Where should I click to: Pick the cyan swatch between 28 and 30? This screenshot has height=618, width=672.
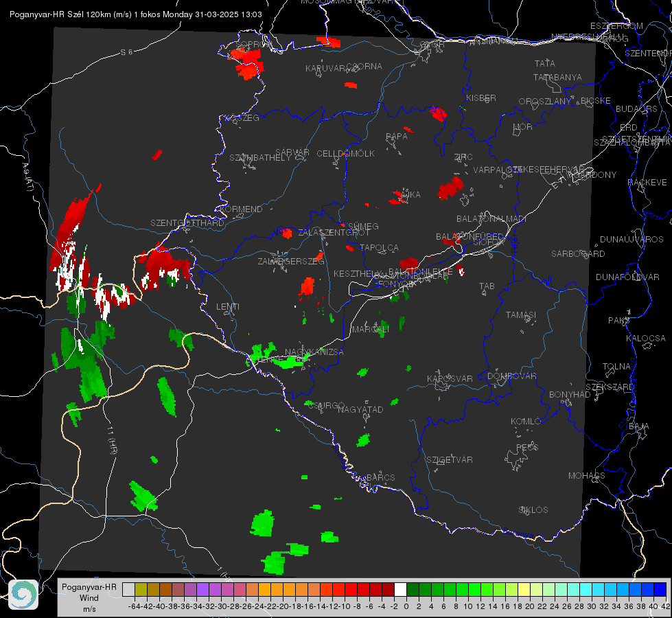(x=586, y=589)
